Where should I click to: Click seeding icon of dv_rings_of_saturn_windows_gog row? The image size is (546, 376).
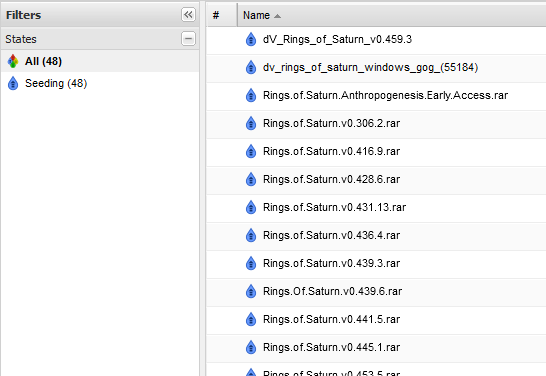(x=251, y=68)
